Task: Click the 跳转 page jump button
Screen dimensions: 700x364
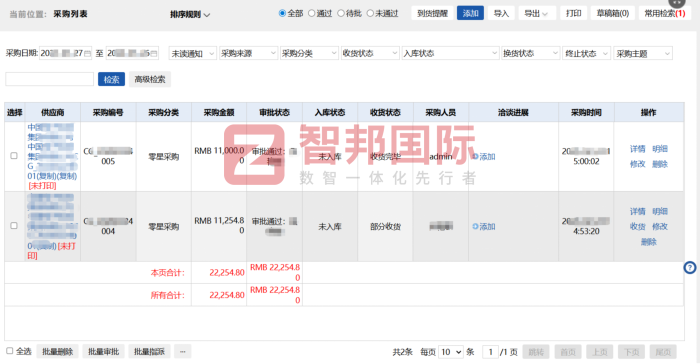Action: point(536,352)
